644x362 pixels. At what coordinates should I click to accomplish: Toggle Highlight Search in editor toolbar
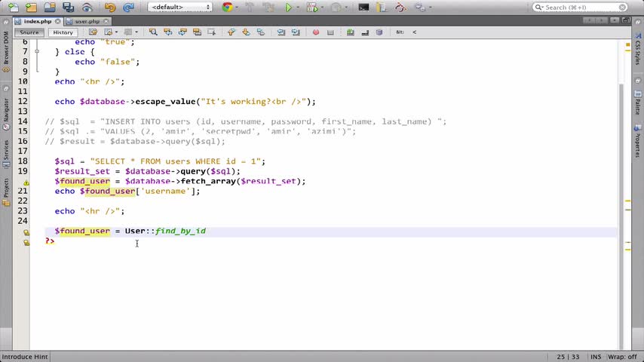(x=197, y=32)
